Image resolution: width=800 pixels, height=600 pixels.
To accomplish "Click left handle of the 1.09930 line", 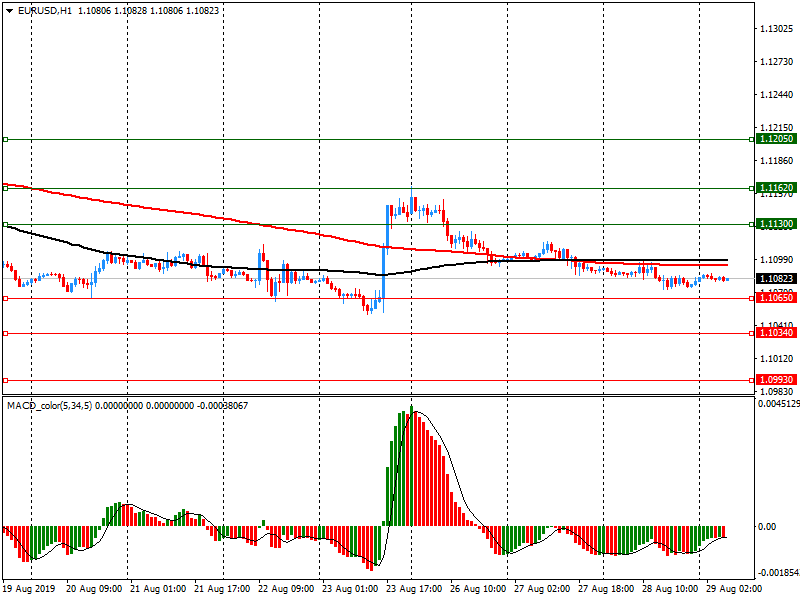I will [6, 381].
